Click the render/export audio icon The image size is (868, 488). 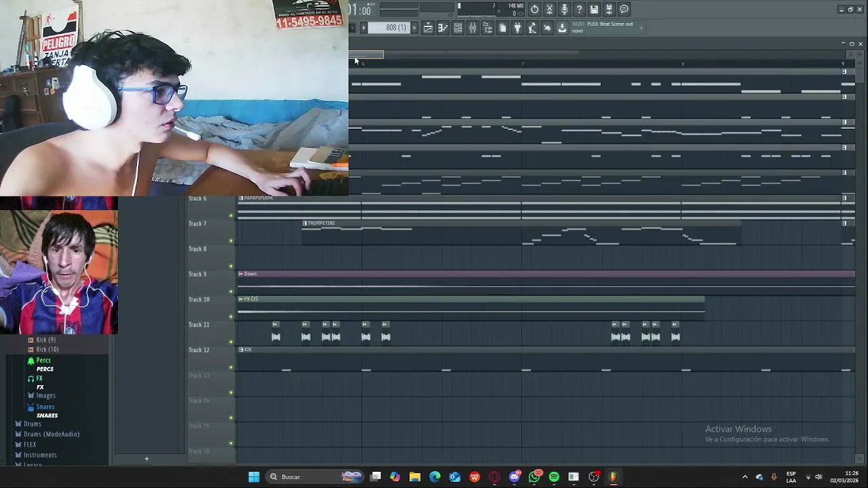609,9
